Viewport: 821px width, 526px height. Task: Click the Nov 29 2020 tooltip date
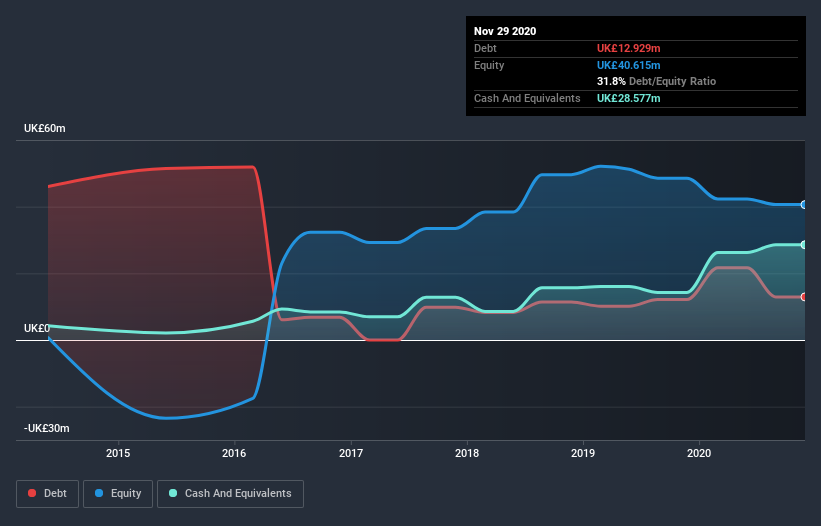(505, 31)
